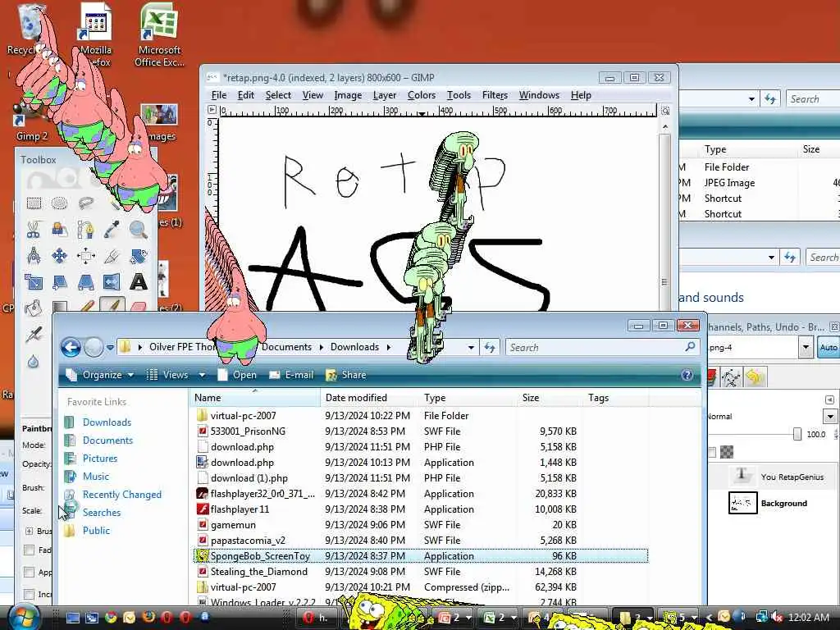
Task: Select the Foreground Select tool
Action: (59, 230)
